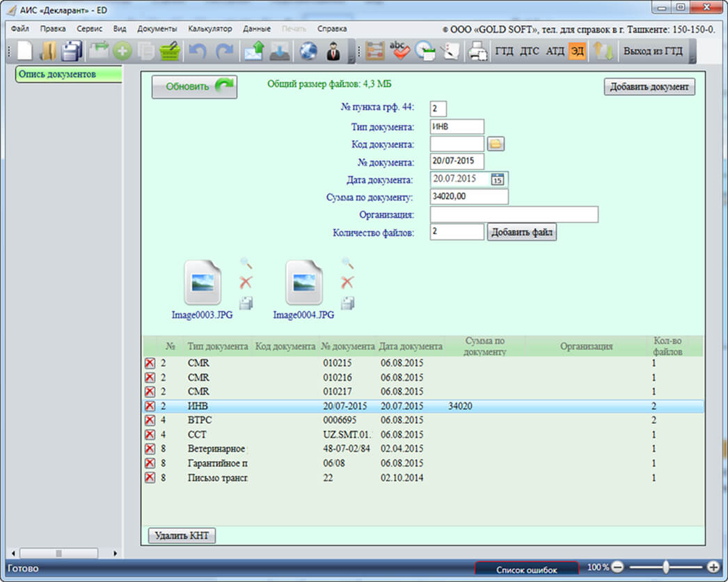Delete the CMR 010215 row
728x582 pixels.
tap(150, 363)
